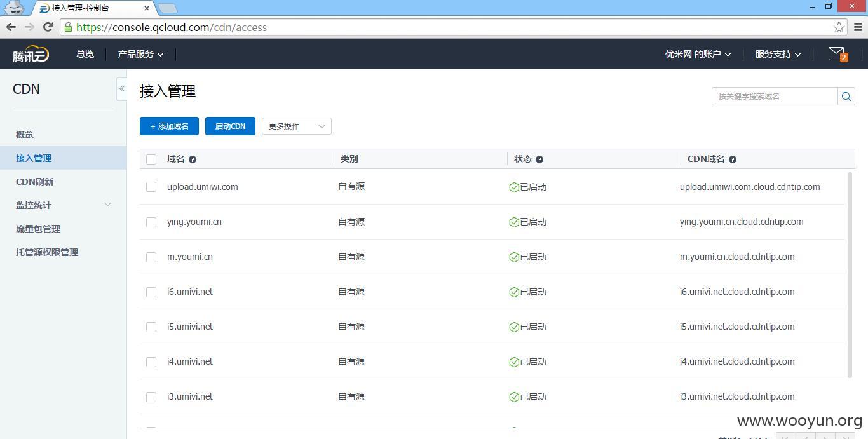Viewport: 868px width, 439px height.
Task: Click i4.umivi.net.cloud.cdntip.com CDN domain text
Action: point(737,361)
